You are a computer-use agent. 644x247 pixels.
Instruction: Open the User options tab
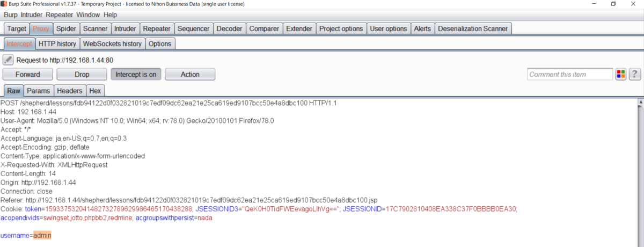click(x=389, y=28)
